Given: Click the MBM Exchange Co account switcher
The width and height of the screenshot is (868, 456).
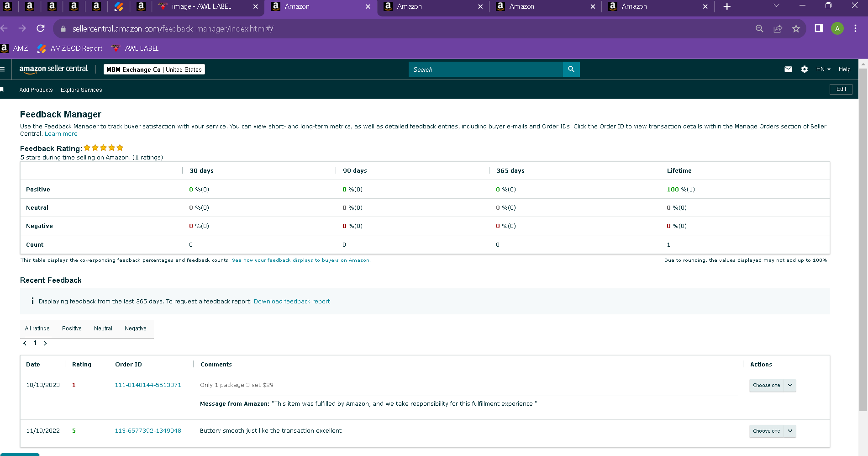Looking at the screenshot, I should pyautogui.click(x=154, y=69).
